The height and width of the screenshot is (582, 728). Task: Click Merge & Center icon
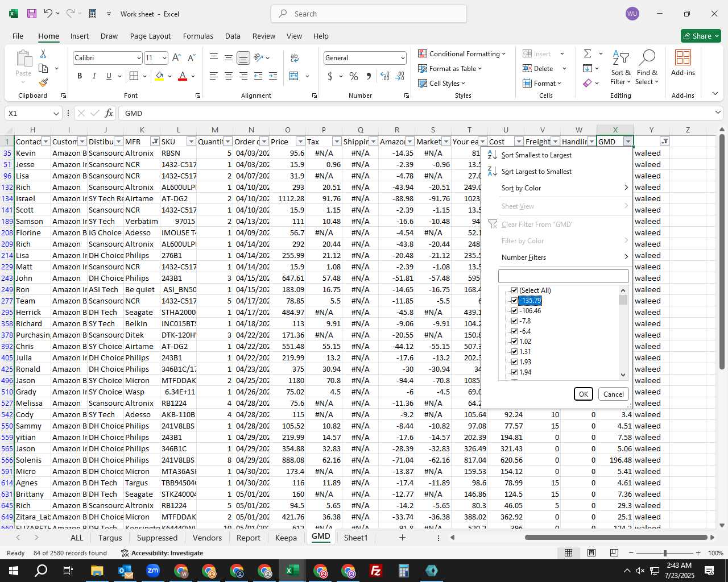tap(294, 76)
